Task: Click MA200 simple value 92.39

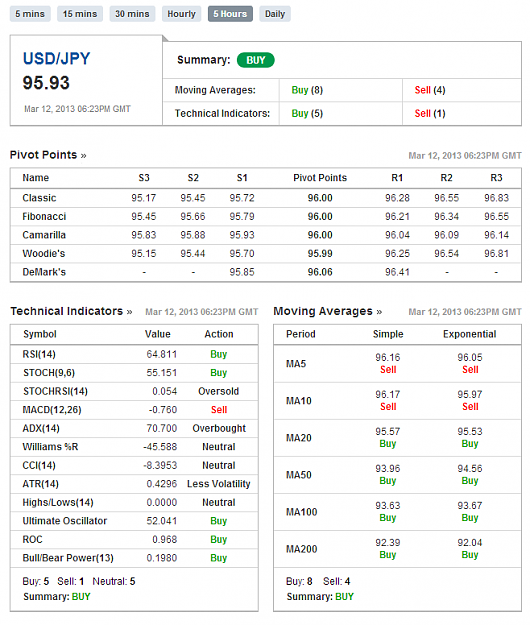Action: click(x=388, y=543)
